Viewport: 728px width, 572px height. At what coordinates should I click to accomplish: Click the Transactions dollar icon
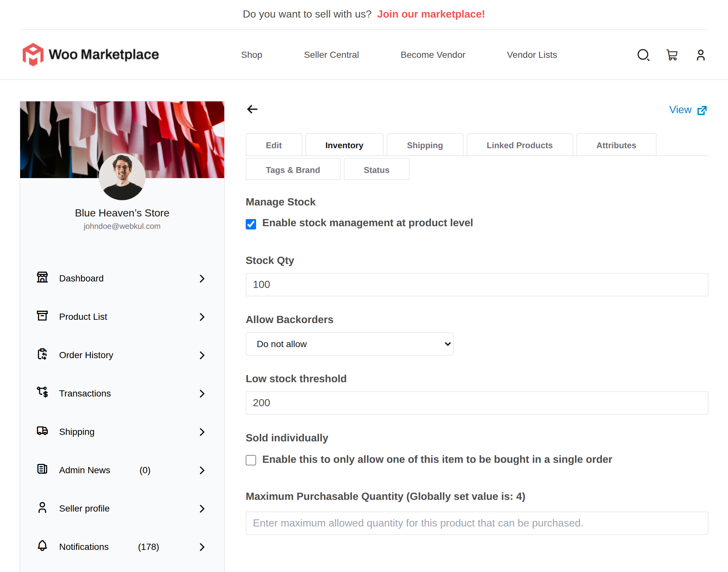pos(42,393)
